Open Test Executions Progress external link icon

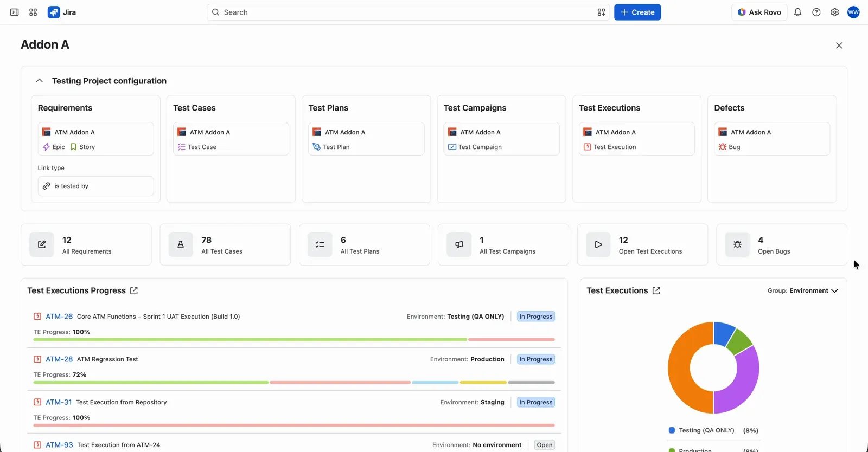tap(134, 290)
